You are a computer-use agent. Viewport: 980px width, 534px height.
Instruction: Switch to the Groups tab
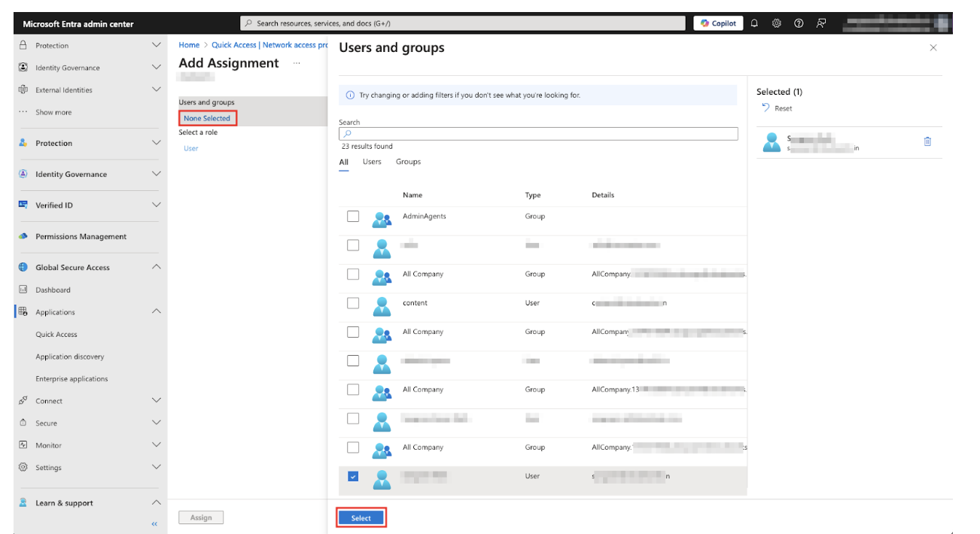(x=410, y=162)
